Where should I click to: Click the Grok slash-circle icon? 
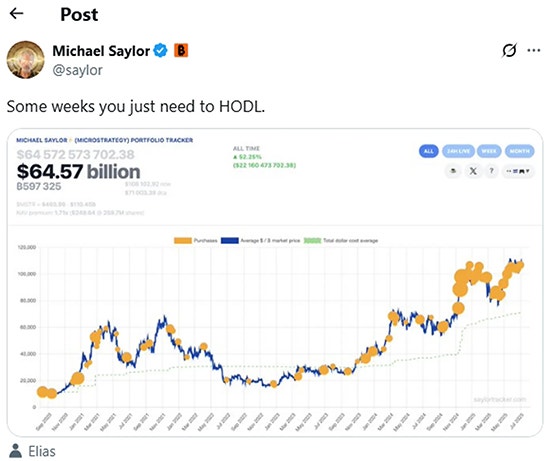coord(509,51)
